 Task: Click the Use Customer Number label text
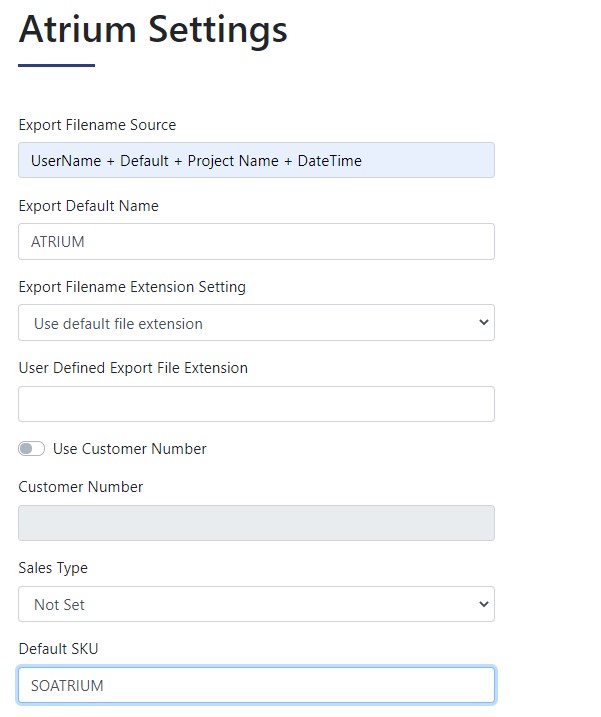[130, 449]
